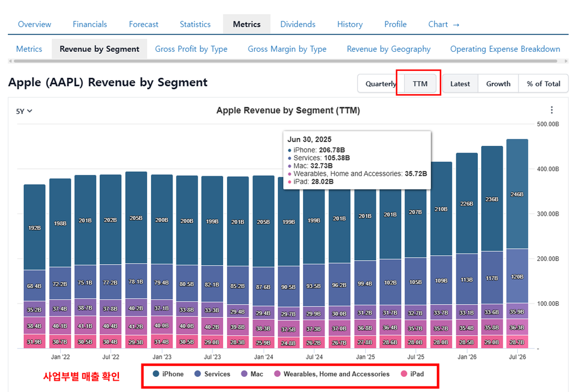Click iPad bar segment labeled 24.8B
This screenshot has width=577, height=392.
(288, 343)
